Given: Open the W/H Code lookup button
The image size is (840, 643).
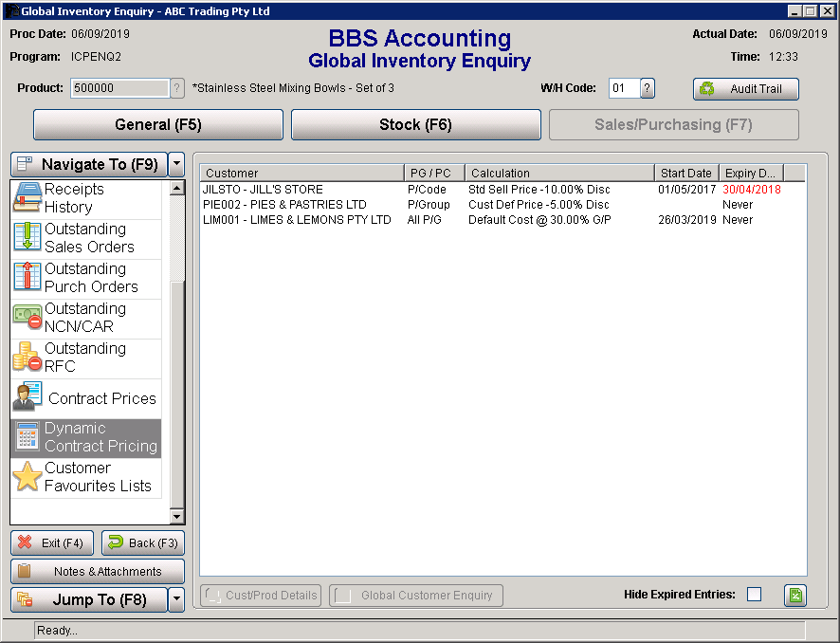Looking at the screenshot, I should pyautogui.click(x=648, y=88).
